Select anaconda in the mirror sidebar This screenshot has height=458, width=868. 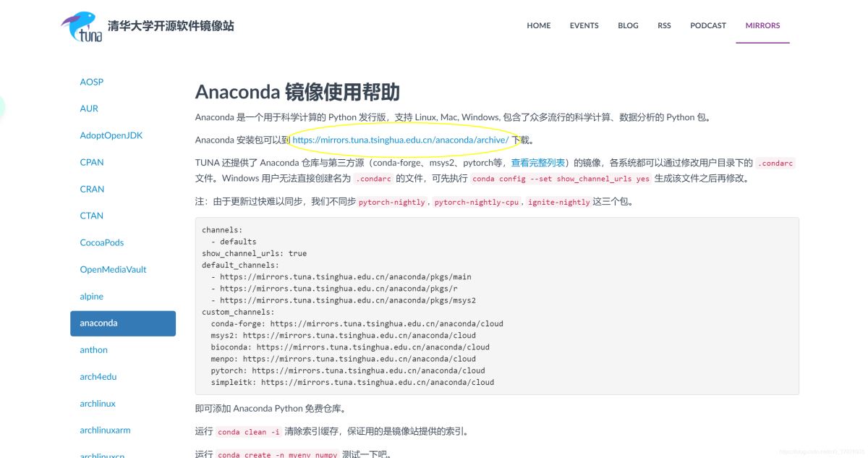(x=98, y=323)
